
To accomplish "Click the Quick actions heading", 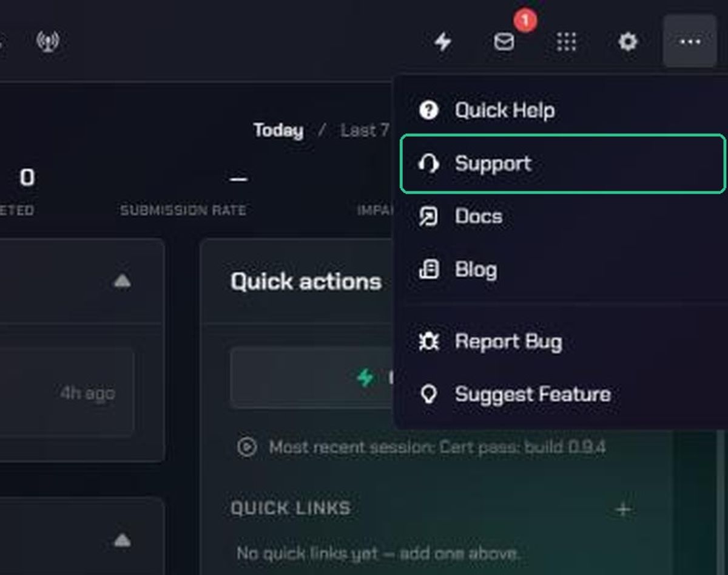I will [306, 282].
